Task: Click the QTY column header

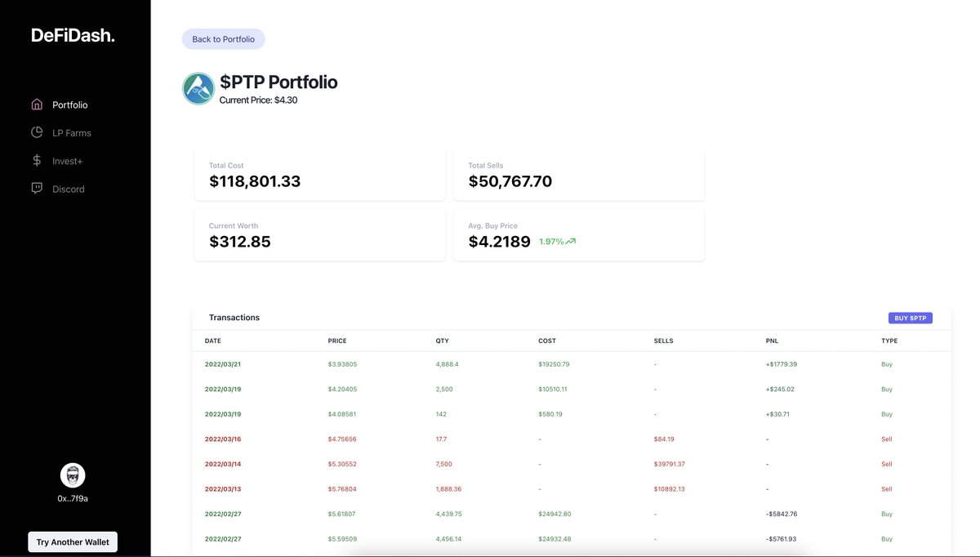Action: (x=442, y=341)
